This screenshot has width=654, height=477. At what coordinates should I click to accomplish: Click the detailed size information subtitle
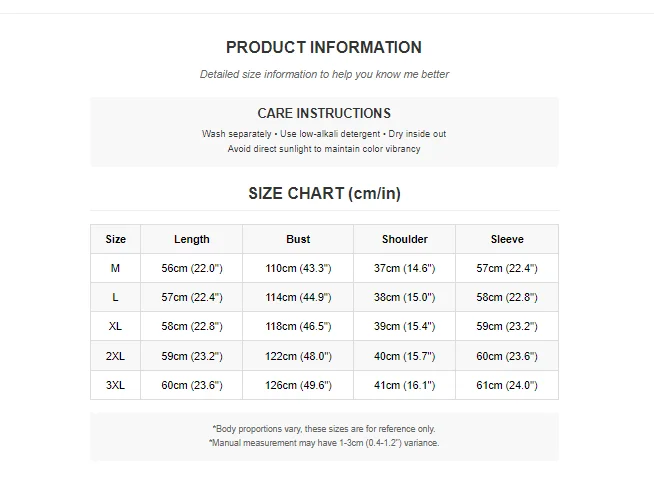324,74
